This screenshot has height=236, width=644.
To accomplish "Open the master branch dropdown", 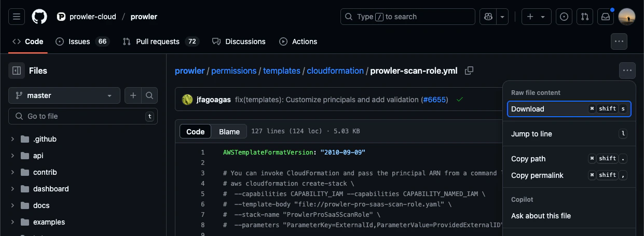I will [64, 95].
